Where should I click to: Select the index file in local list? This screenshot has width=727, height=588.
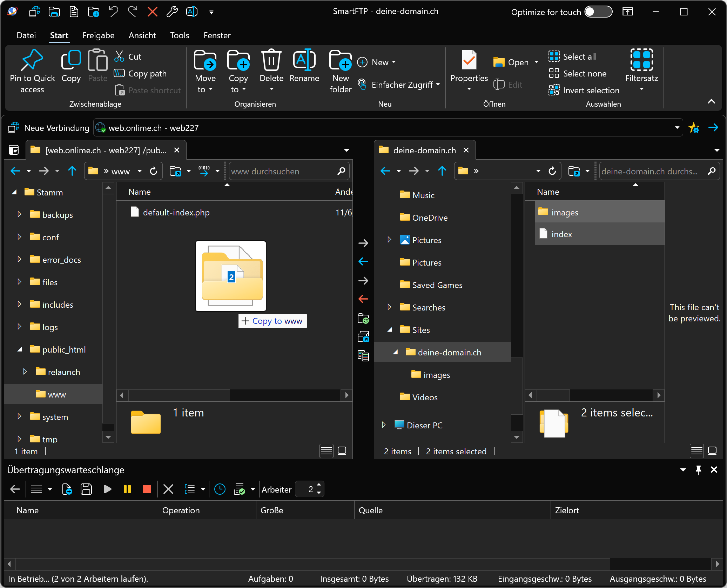coord(599,234)
